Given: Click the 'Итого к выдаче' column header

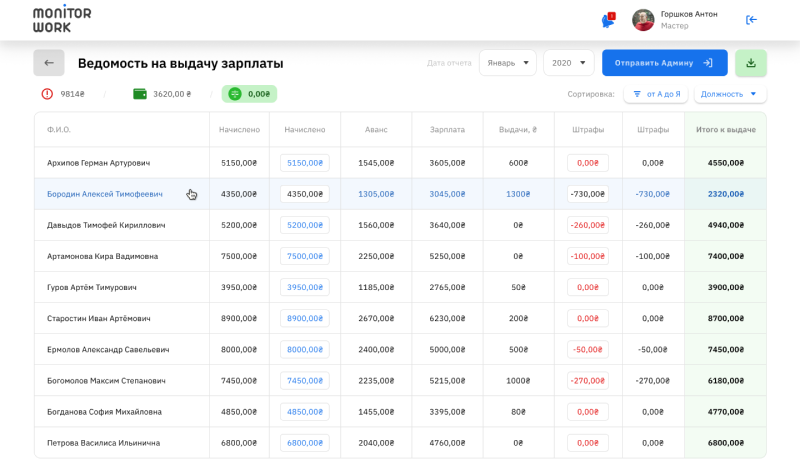Looking at the screenshot, I should coord(726,130).
